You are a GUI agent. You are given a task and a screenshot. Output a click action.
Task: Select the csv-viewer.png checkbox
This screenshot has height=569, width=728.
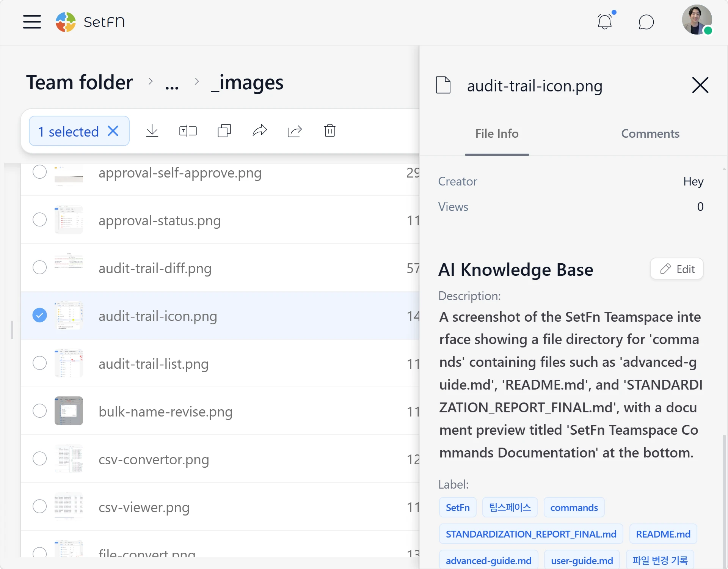click(x=39, y=506)
